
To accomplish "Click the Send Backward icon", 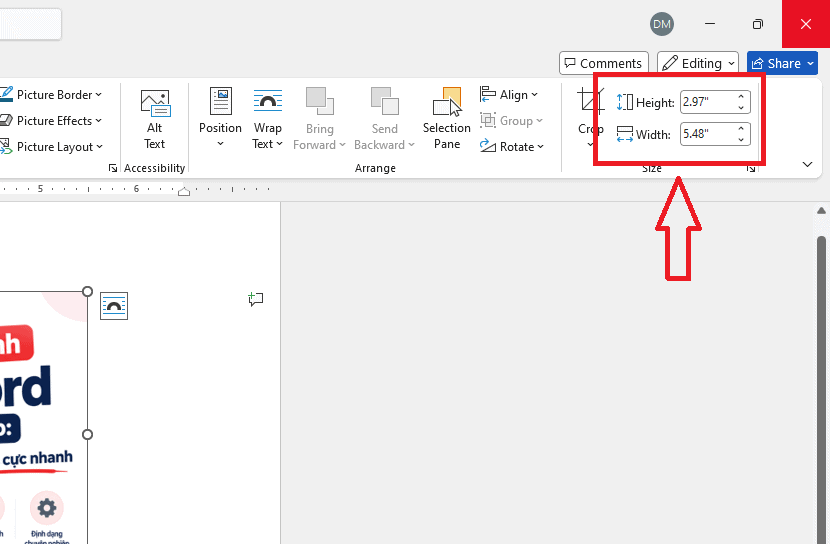I will pos(385,102).
